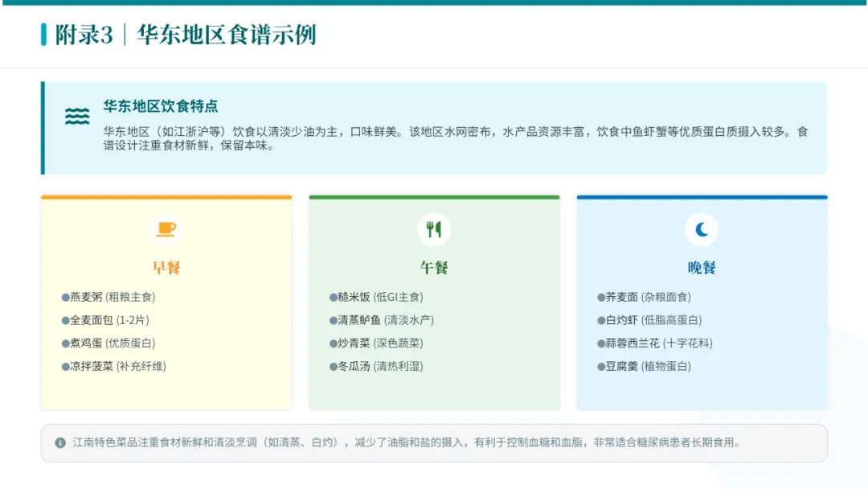Click the heading 华东地区饮食特点
Screen dimensions: 868x489
tap(161, 106)
